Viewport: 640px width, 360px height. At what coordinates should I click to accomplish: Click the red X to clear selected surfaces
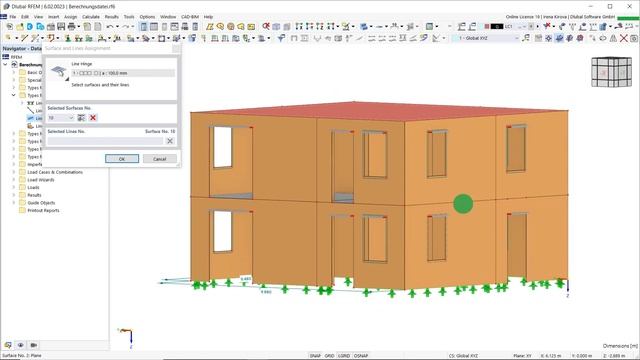(93, 118)
